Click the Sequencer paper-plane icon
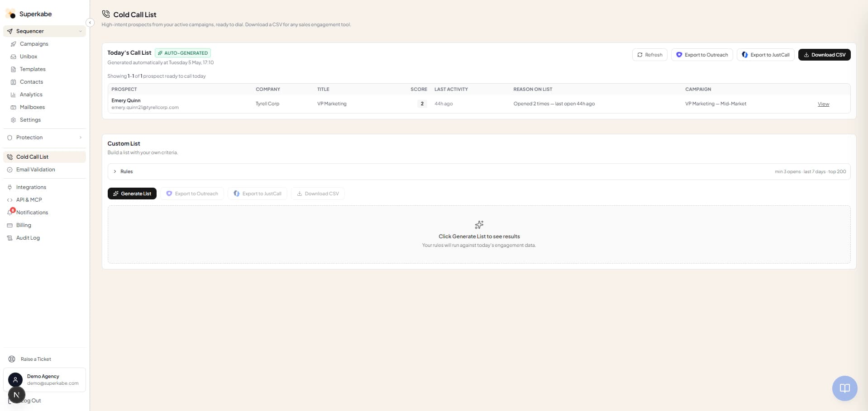This screenshot has height=411, width=868. pos(10,31)
